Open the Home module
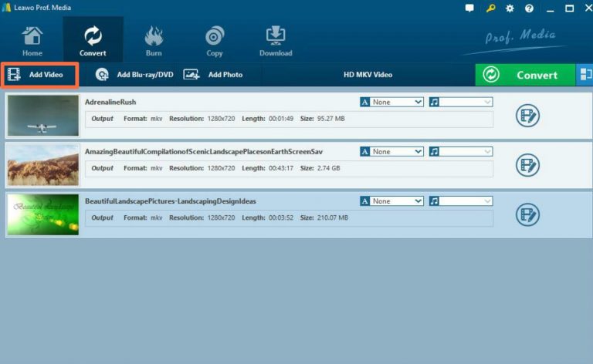 [x=32, y=40]
